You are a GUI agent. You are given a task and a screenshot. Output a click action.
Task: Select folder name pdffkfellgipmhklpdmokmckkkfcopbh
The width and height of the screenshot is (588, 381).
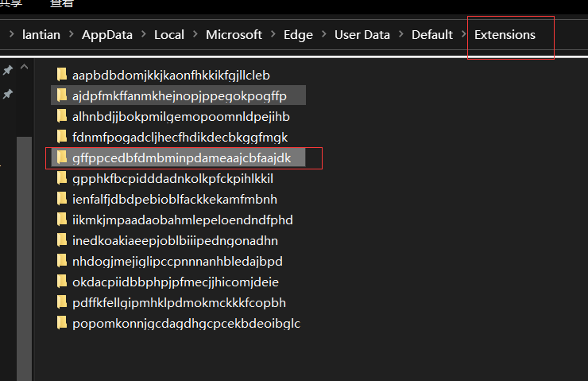pyautogui.click(x=179, y=302)
